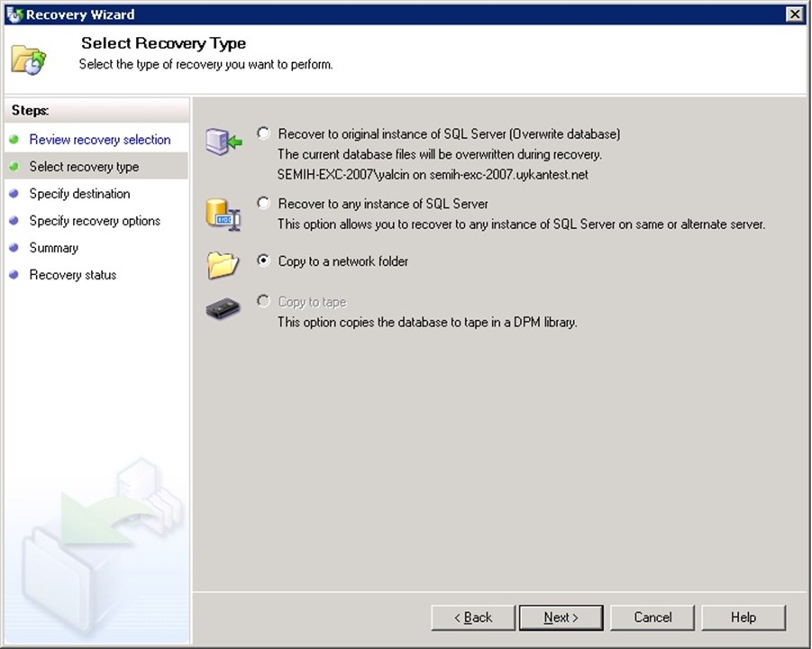Open Help for the wizard
Viewport: 812px width, 649px height.
pyautogui.click(x=744, y=617)
